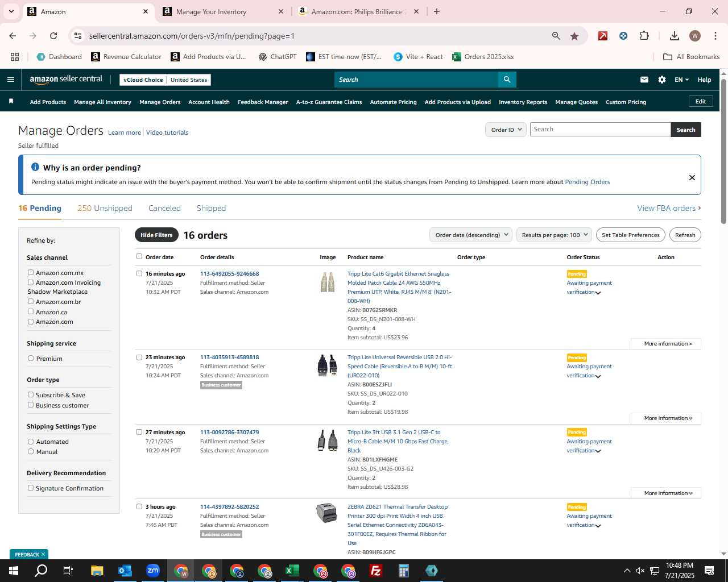
Task: Check the Amazon.com.br sales channel filter
Action: [31, 301]
